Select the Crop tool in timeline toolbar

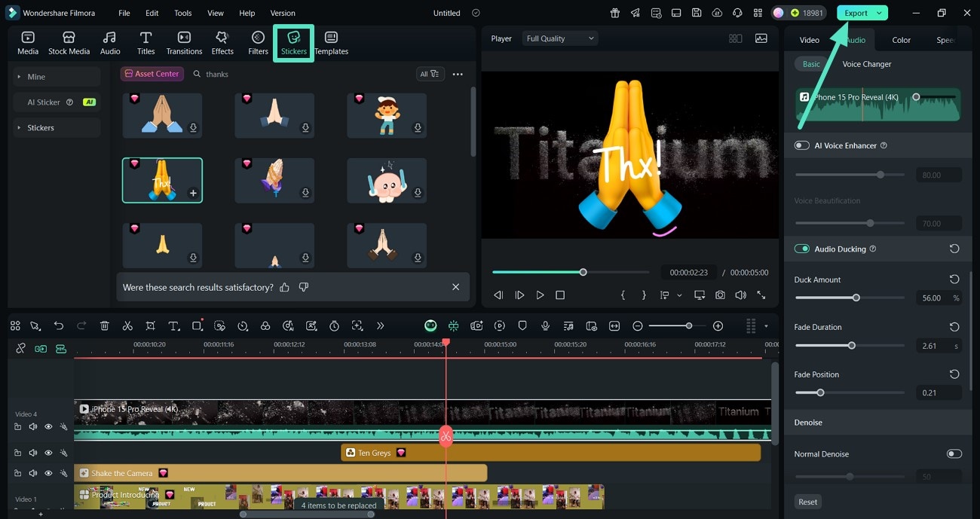(x=151, y=326)
